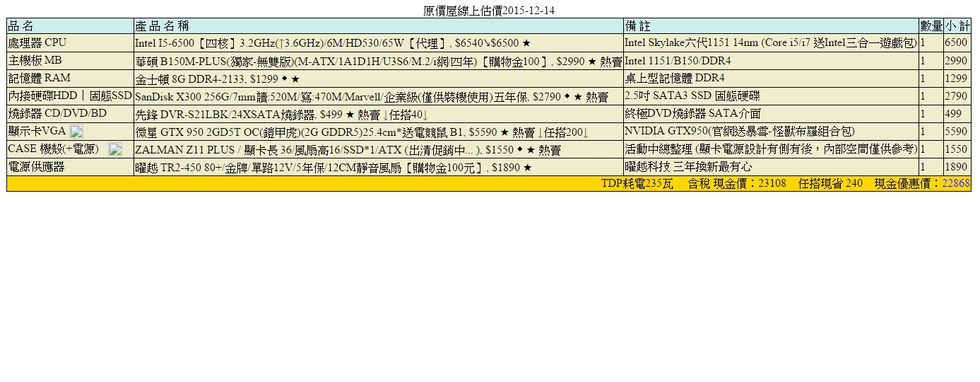
Task: Click the broken image icon beside 顯示卡VGA
Action: (x=77, y=132)
